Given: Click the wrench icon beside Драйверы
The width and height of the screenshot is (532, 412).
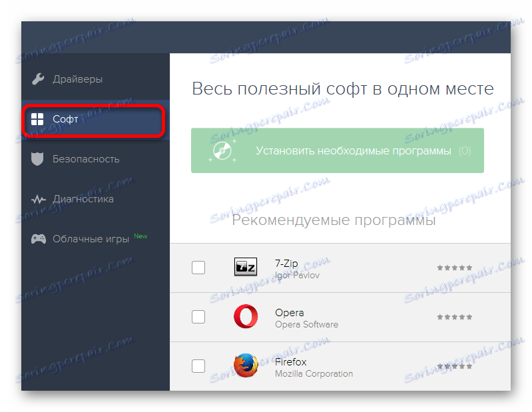Looking at the screenshot, I should pos(38,79).
